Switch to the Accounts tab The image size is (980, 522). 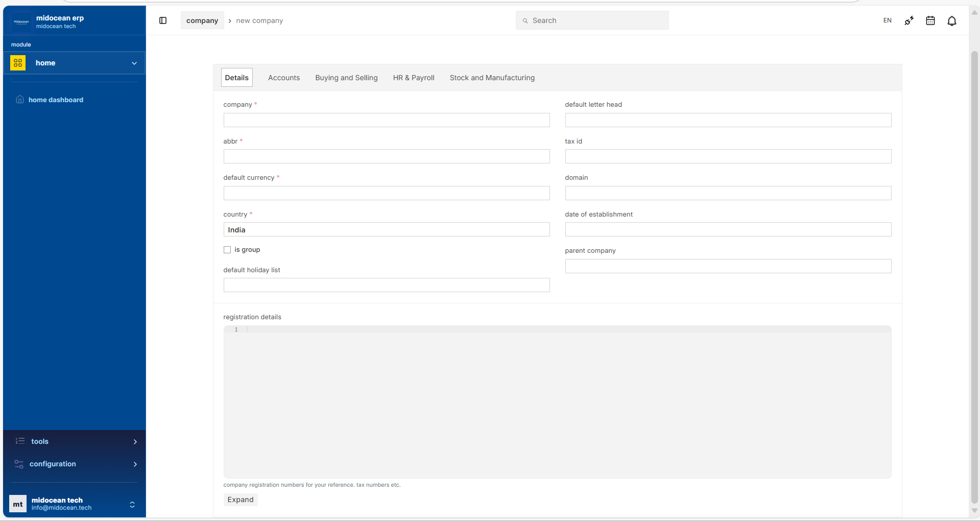[284, 78]
